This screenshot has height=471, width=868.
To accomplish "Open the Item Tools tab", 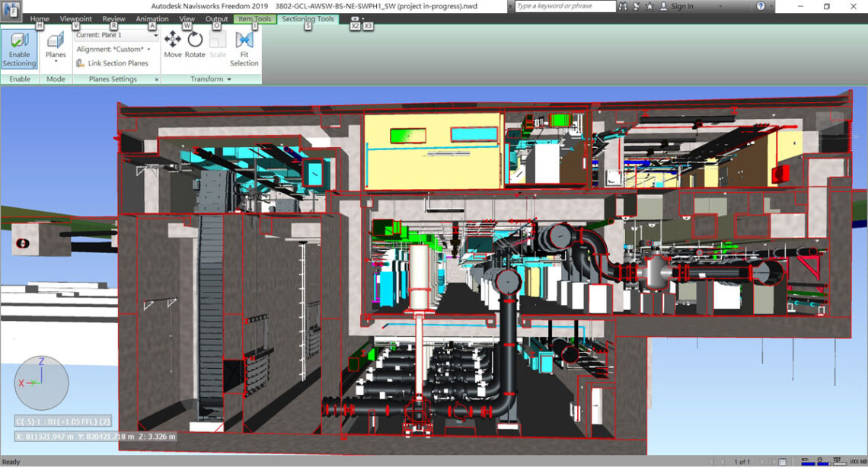I will [254, 19].
